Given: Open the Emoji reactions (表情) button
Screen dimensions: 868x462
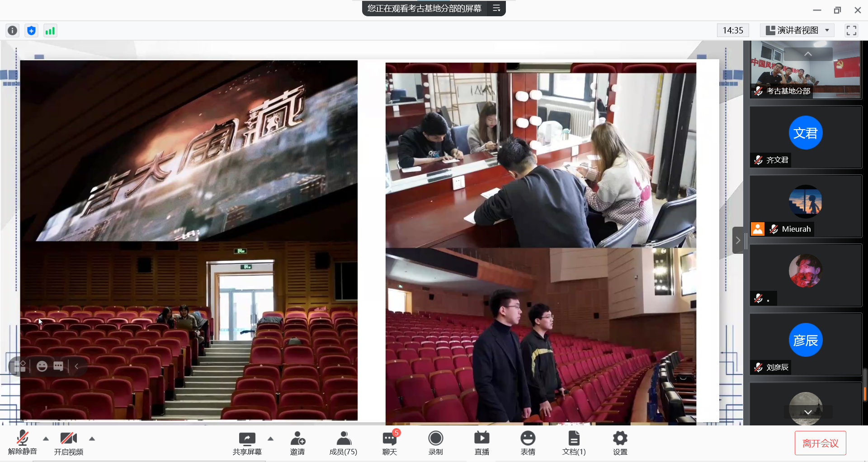Looking at the screenshot, I should coord(528,443).
